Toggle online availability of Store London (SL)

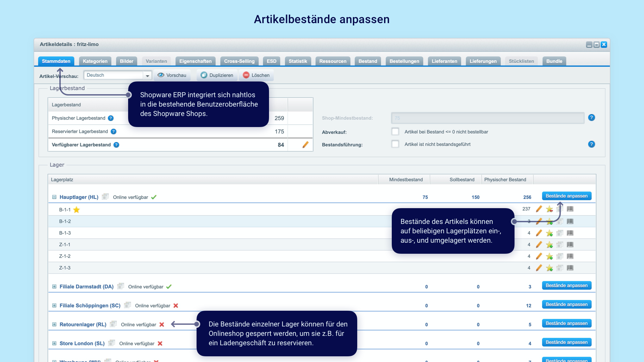(x=160, y=343)
